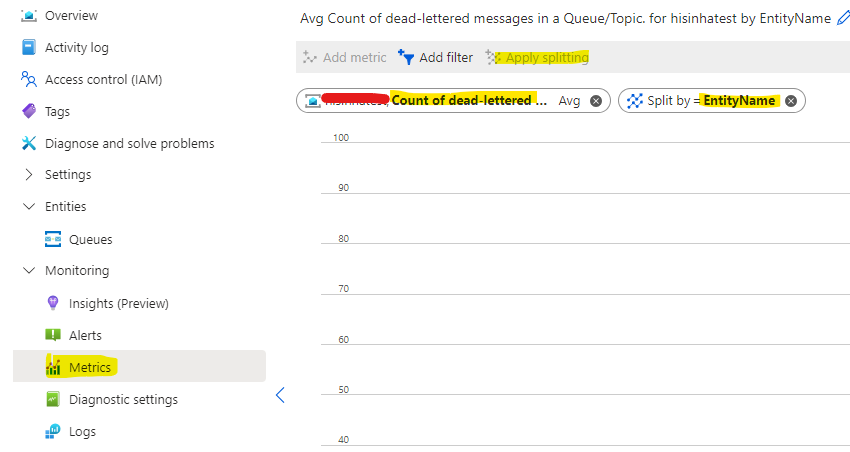Click the resource icon in the metric pill

313,101
